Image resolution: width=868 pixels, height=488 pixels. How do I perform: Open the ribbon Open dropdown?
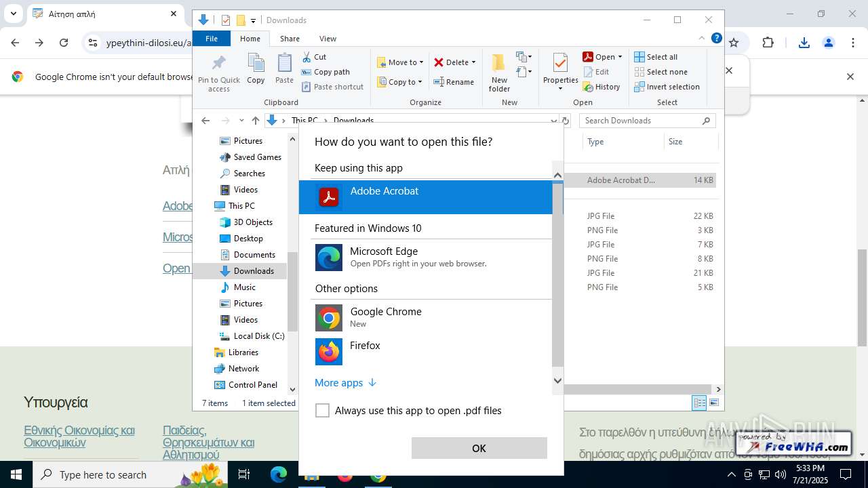602,57
